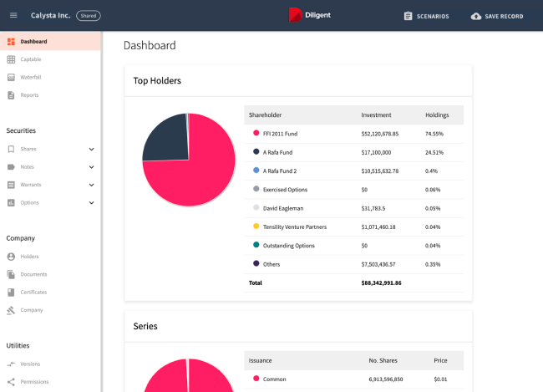This screenshot has height=392, width=543.
Task: Click the Calysta Inc. company name
Action: (51, 16)
